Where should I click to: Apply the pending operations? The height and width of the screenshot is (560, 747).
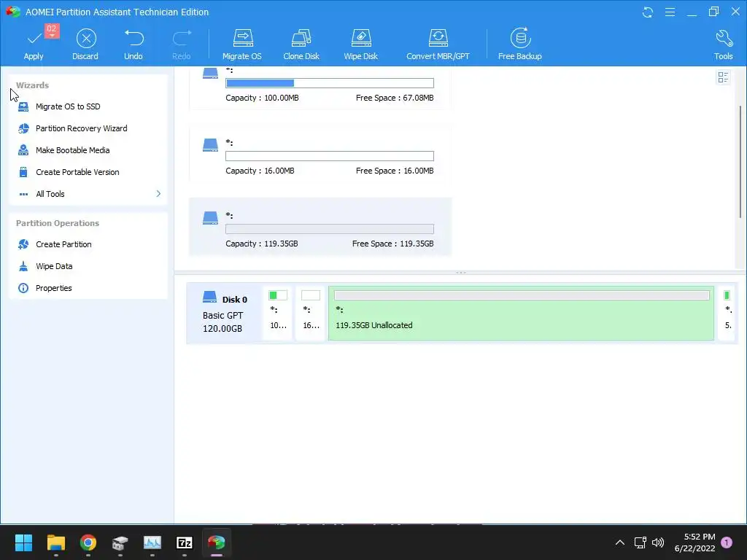click(x=34, y=44)
